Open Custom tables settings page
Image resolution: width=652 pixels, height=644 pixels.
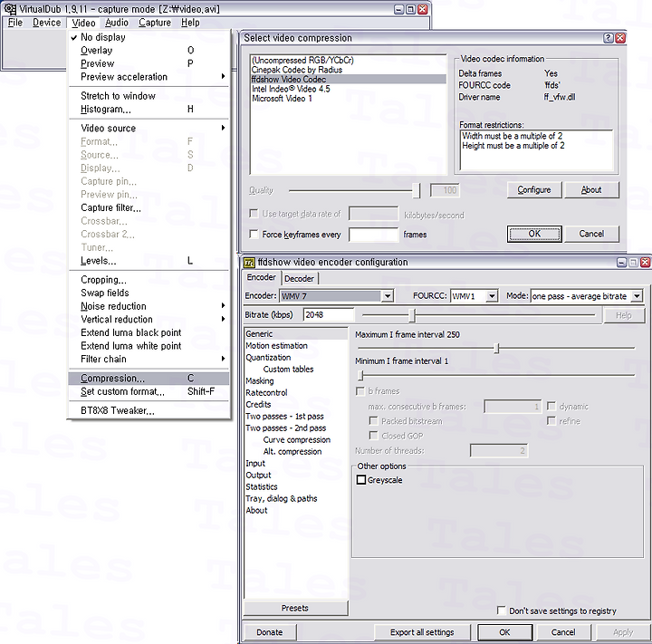(x=288, y=370)
